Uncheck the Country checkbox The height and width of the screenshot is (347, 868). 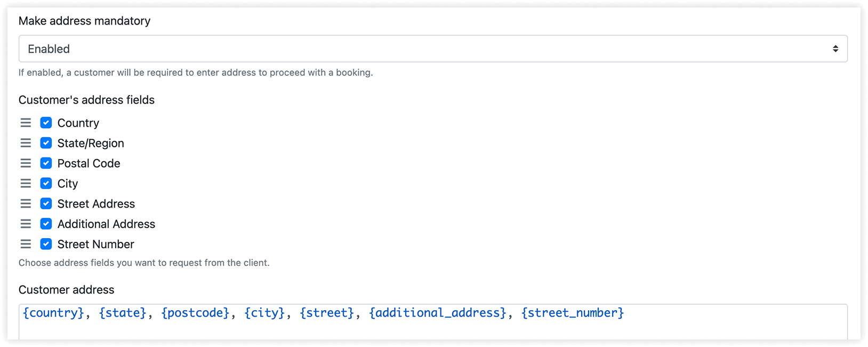tap(46, 123)
